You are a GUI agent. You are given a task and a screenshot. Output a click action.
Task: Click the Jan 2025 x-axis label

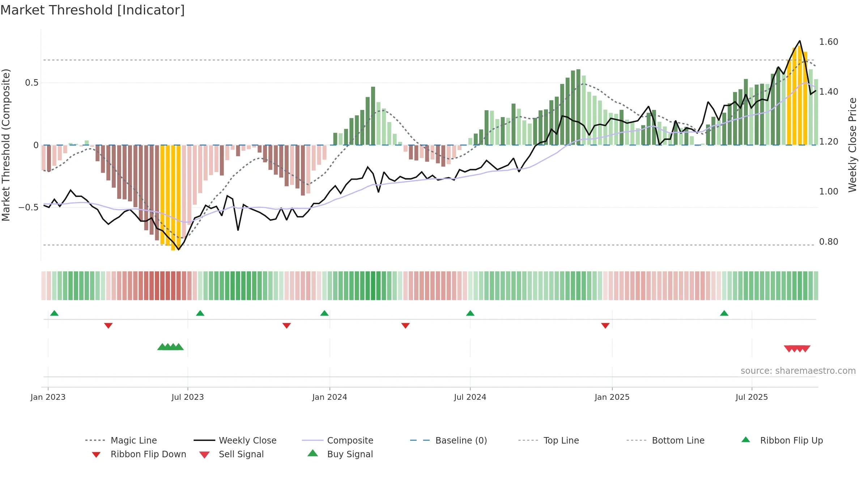pyautogui.click(x=612, y=397)
